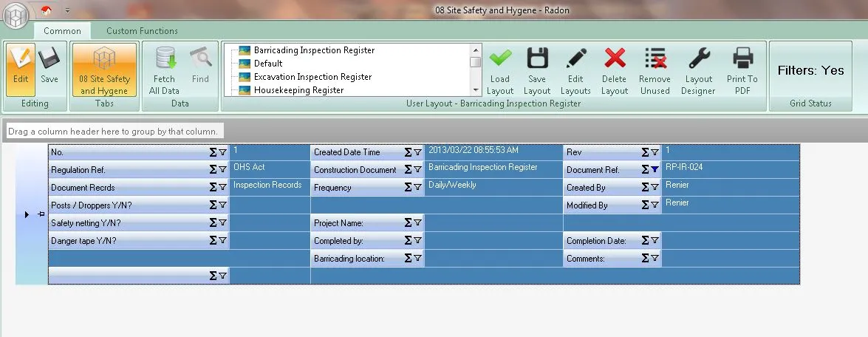Image resolution: width=868 pixels, height=337 pixels.
Task: Click the empty Comments value field
Action: [731, 258]
